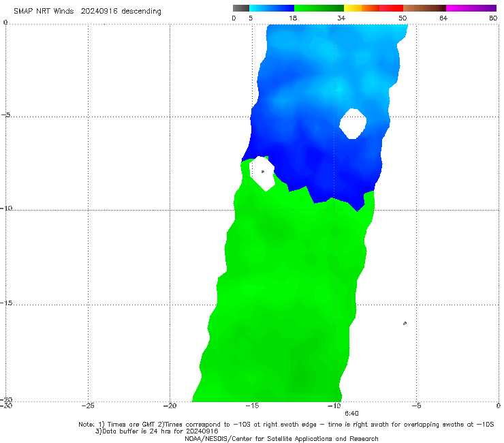Click the longitude axis label '-20'

(x=170, y=406)
